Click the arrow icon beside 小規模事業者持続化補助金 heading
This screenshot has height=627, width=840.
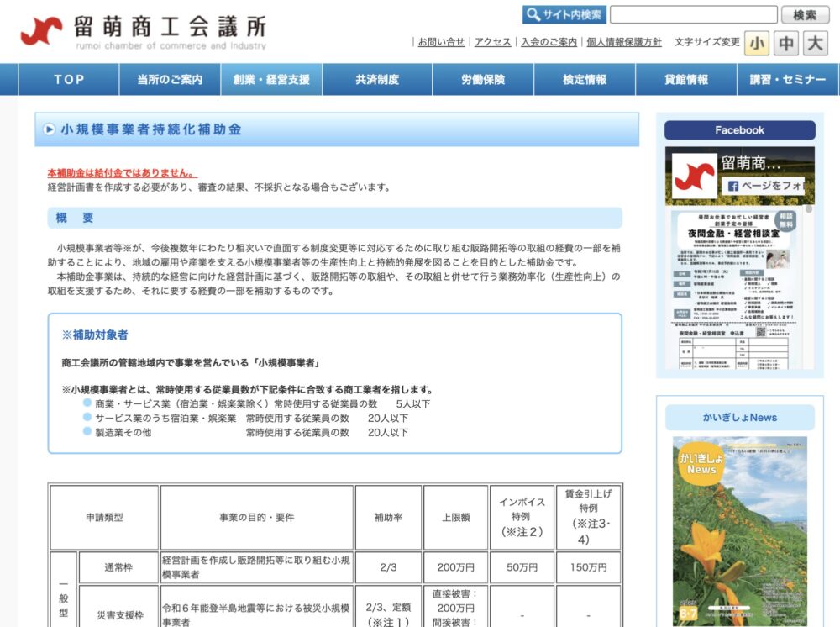point(49,129)
